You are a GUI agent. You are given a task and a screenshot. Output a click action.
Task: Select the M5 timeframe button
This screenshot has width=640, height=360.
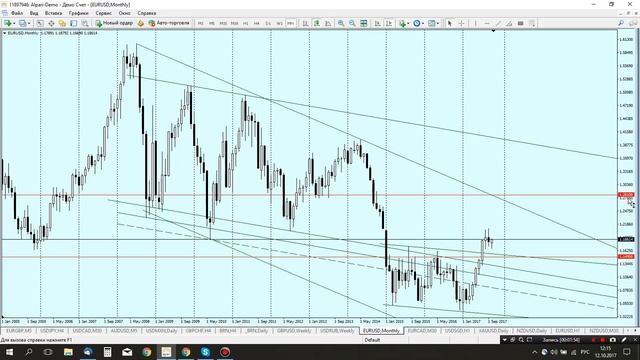211,23
